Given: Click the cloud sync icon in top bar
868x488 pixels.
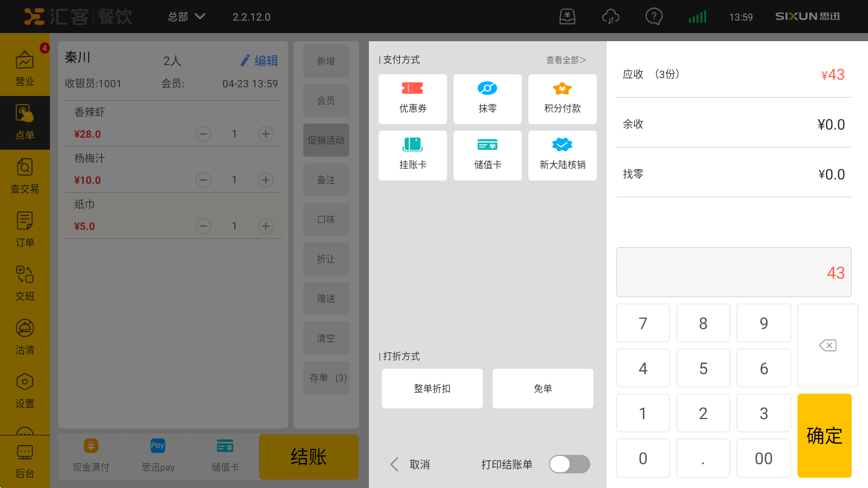Looking at the screenshot, I should (x=611, y=16).
